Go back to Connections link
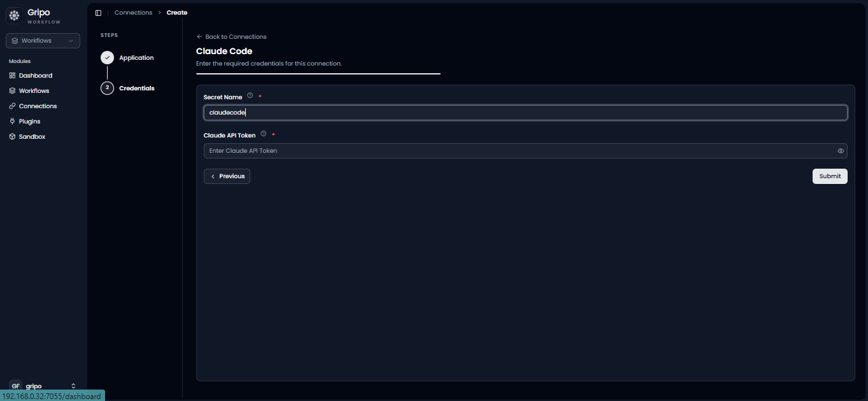868x401 pixels. 231,37
